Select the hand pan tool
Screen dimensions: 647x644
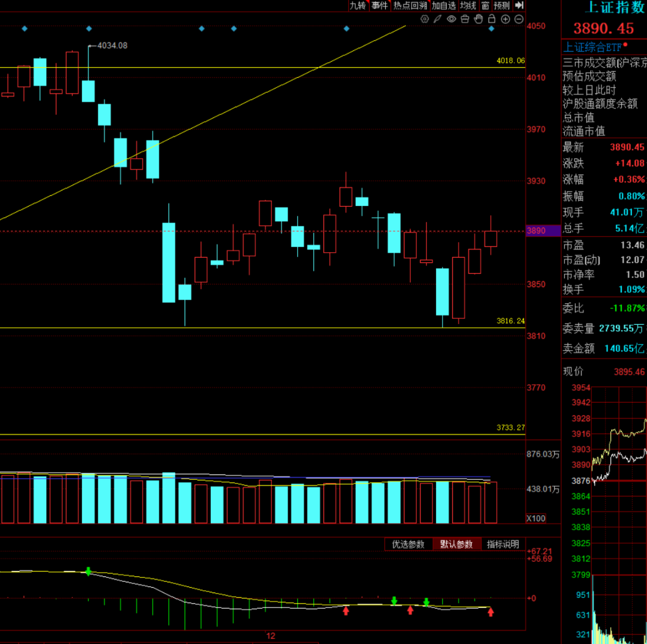[x=478, y=19]
